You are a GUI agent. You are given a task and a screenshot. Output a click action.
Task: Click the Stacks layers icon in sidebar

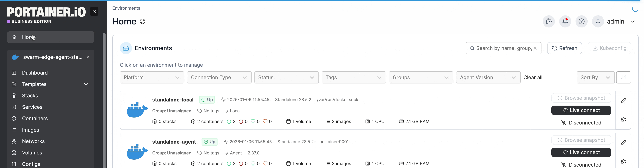tap(14, 96)
